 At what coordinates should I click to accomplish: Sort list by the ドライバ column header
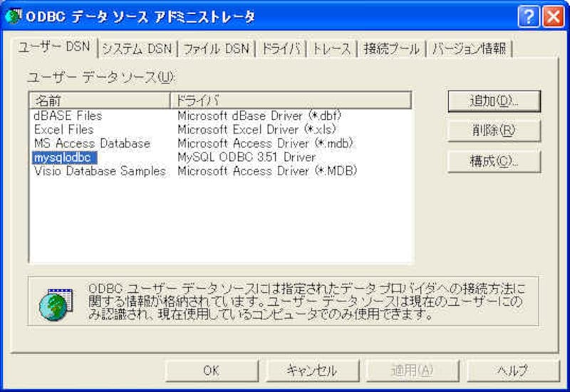291,100
